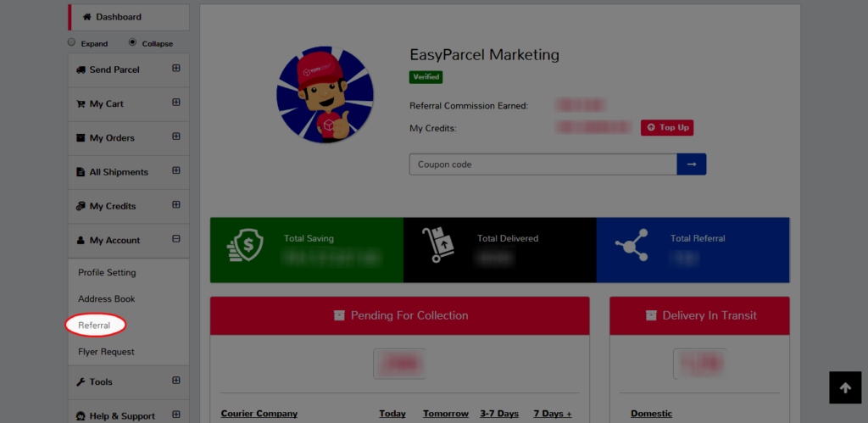The image size is (868, 423).
Task: Click the Total Referral share nodes icon
Action: pyautogui.click(x=632, y=245)
